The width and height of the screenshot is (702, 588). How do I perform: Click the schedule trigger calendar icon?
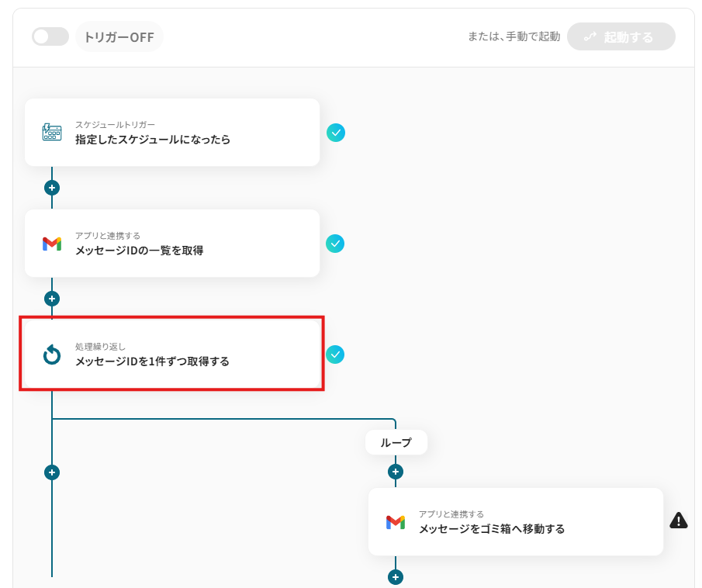click(52, 133)
